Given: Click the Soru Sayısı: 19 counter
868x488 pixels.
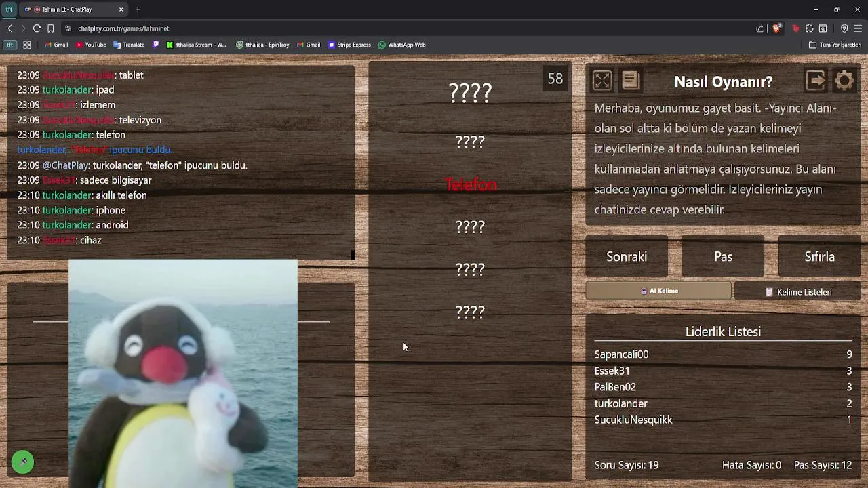Looking at the screenshot, I should [627, 465].
